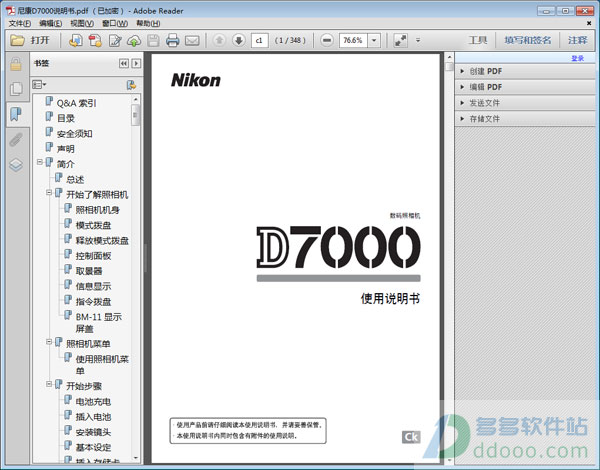Viewport: 600px width, 470px height.
Task: Click the page number input field
Action: tap(259, 40)
